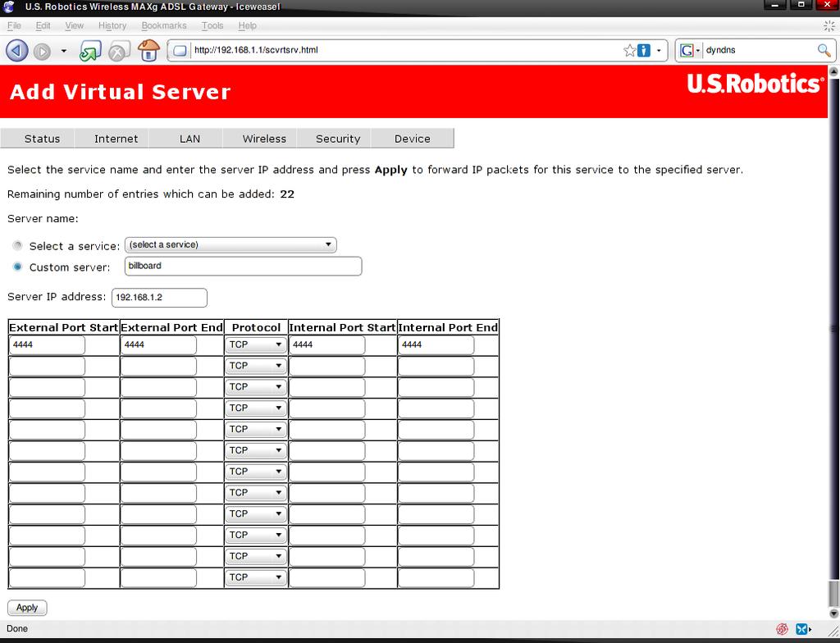Open the Protocol dropdown in the second row
This screenshot has width=840, height=643.
click(x=256, y=366)
